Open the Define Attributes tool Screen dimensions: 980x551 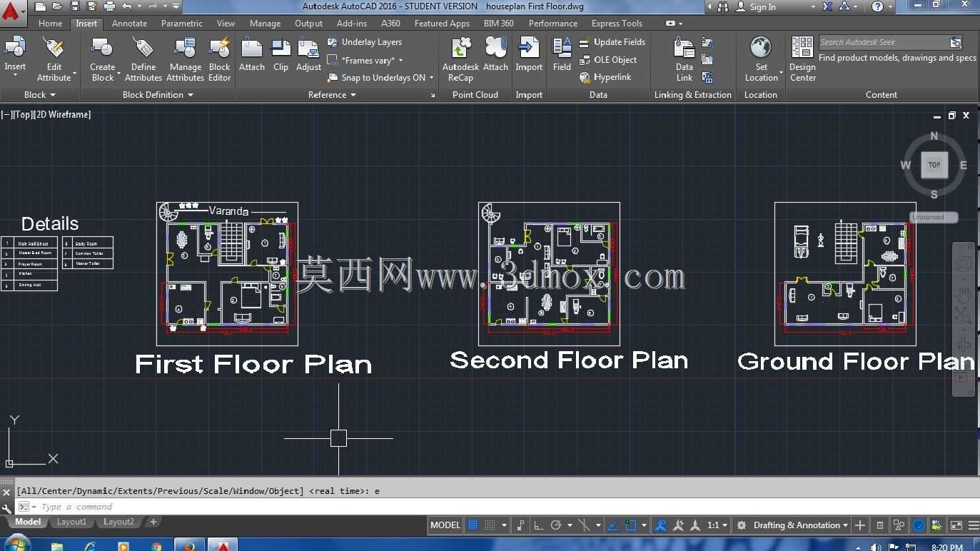pos(143,59)
